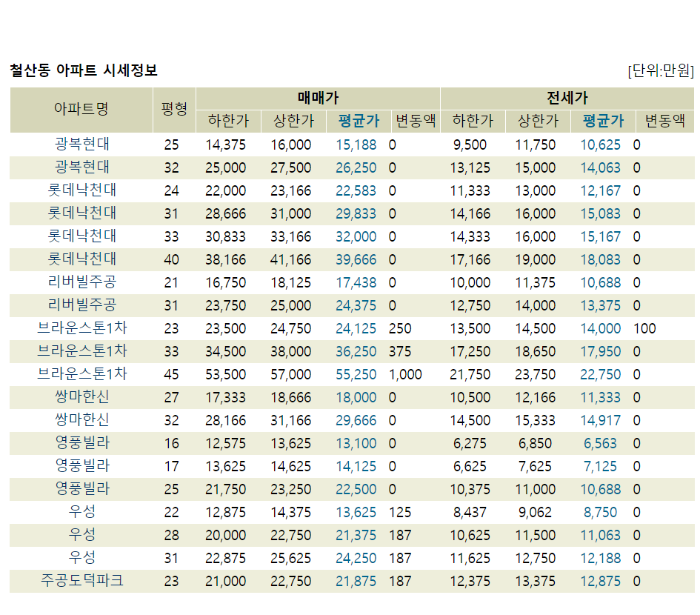The image size is (700, 615).
Task: Click average jeonse price 12,875
Action: (600, 581)
